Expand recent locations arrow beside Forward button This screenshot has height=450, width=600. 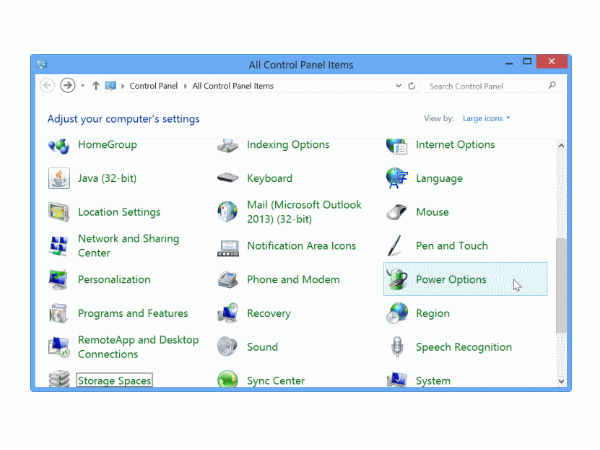[x=83, y=86]
